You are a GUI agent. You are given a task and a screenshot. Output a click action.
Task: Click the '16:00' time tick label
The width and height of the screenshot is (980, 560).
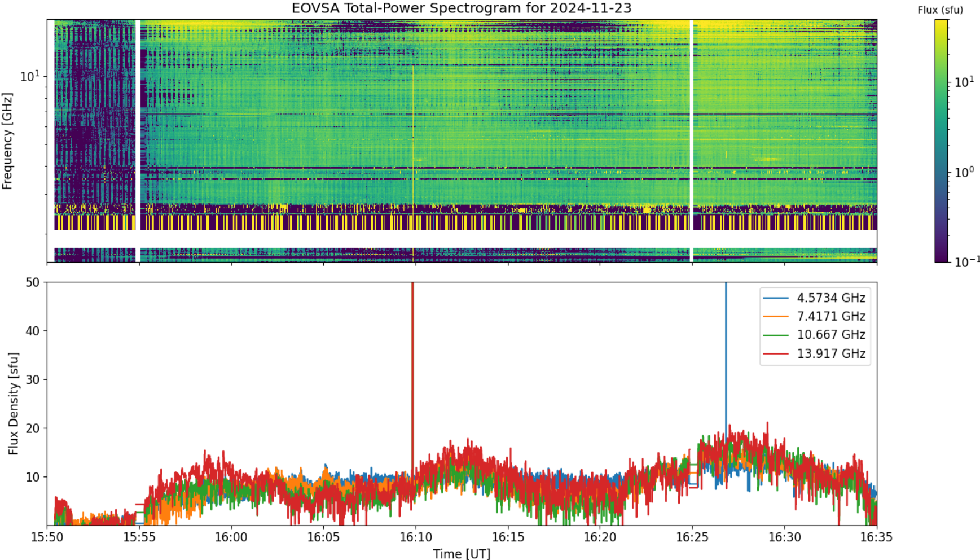pos(231,537)
